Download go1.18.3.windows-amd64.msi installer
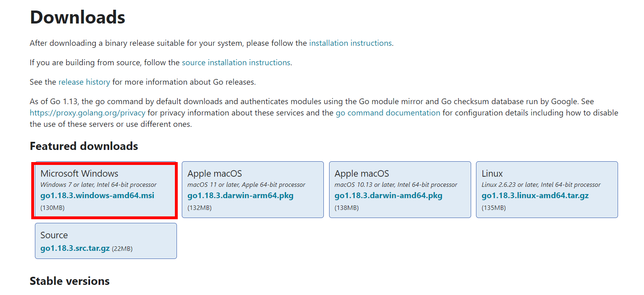644x295 pixels. 97,196
